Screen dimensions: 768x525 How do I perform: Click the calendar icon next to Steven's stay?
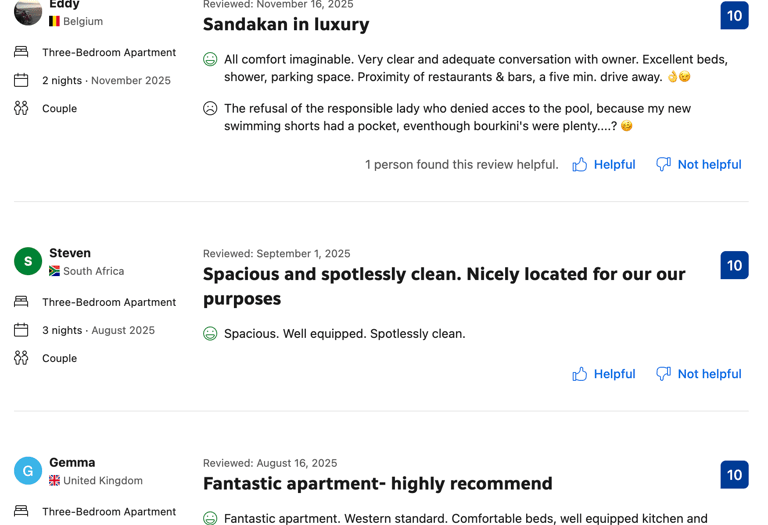21,330
